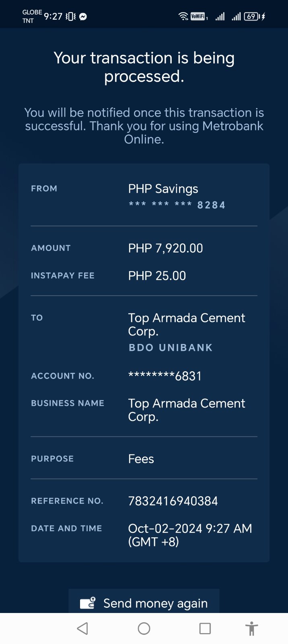Tap the Android back navigation button

(83, 628)
